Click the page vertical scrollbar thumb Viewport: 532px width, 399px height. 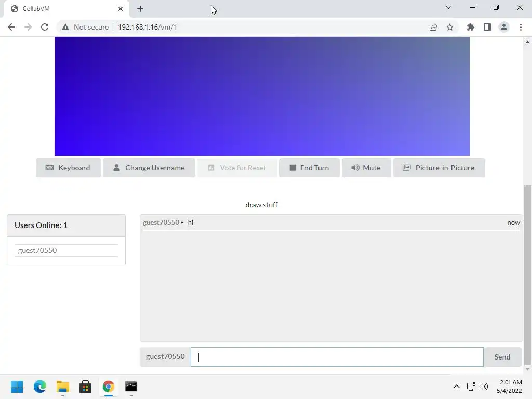pos(527,275)
